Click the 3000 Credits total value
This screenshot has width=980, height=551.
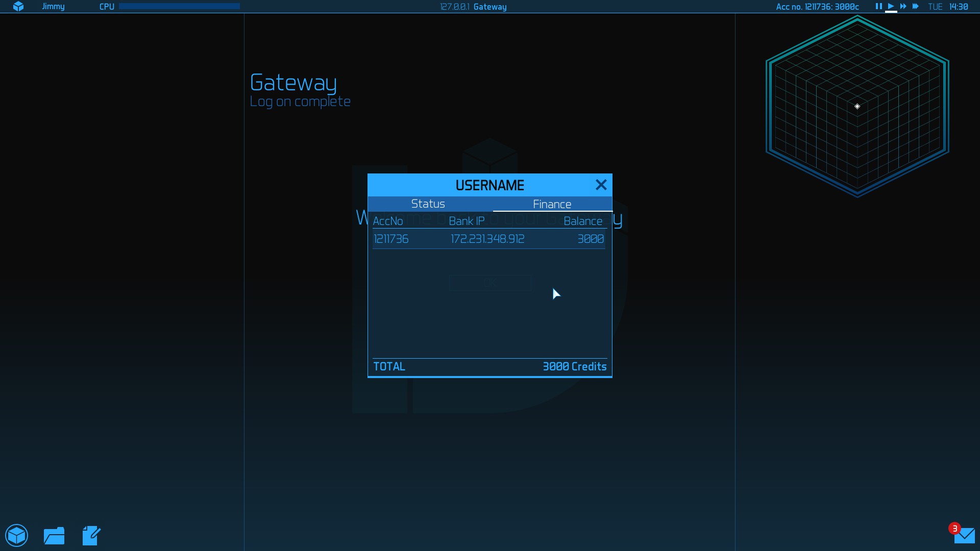point(575,366)
